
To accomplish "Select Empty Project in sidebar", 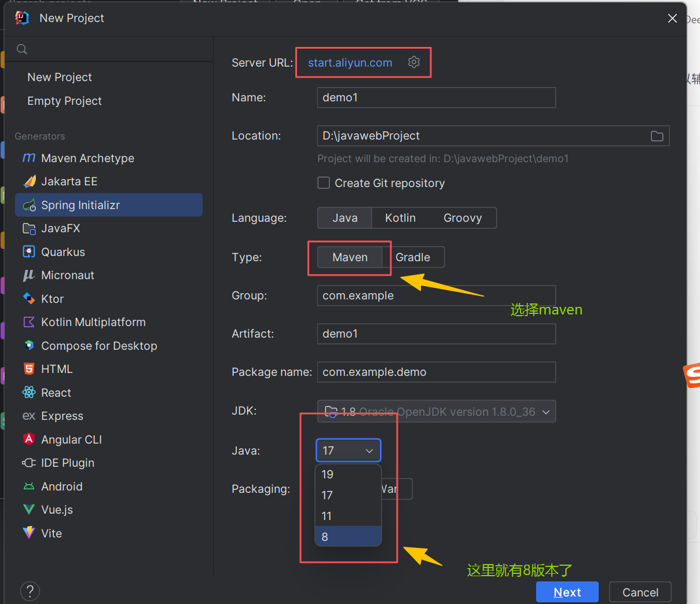I will [109, 101].
